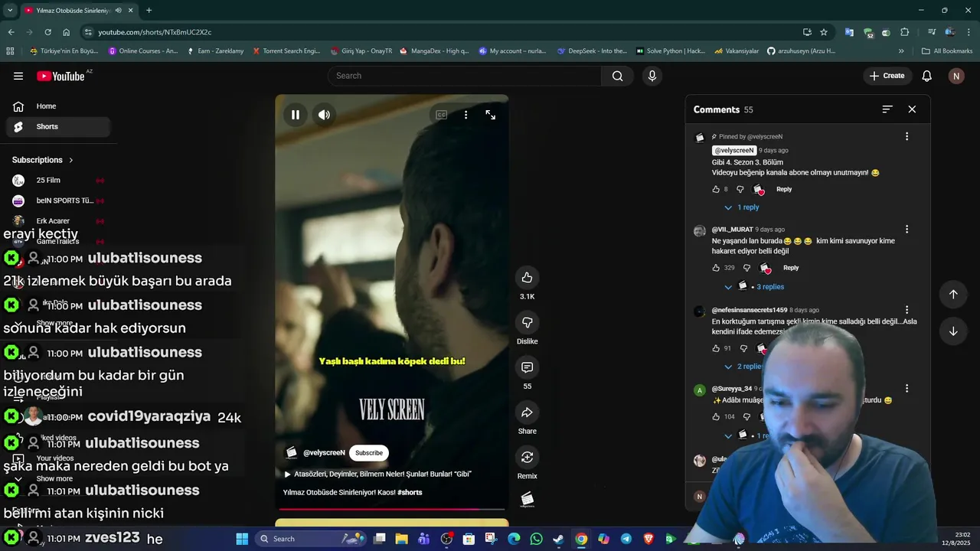Close the Comments panel

click(912, 109)
